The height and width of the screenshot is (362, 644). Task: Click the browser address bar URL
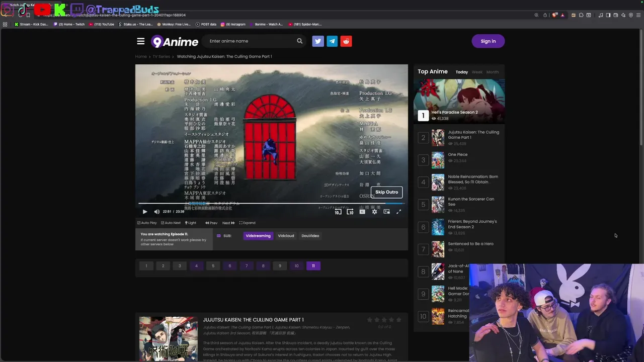coord(116,15)
